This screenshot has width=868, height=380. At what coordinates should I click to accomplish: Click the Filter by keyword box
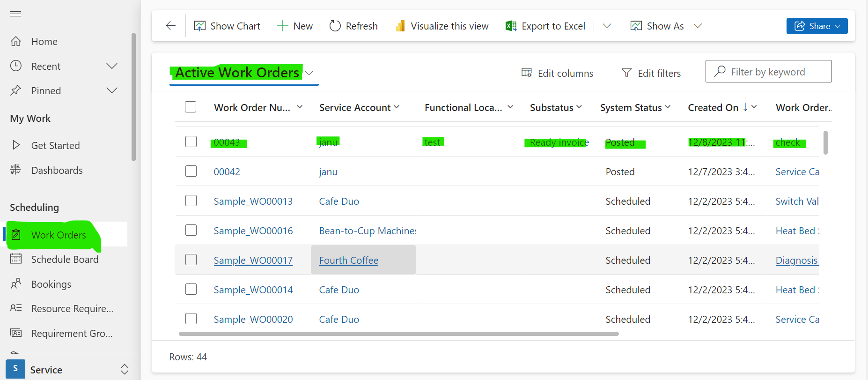pyautogui.click(x=768, y=71)
